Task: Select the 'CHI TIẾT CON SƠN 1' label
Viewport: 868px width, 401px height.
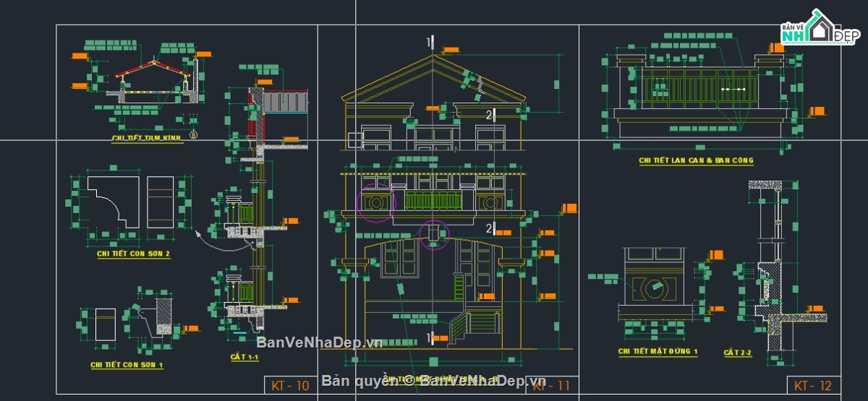Action: tap(127, 366)
